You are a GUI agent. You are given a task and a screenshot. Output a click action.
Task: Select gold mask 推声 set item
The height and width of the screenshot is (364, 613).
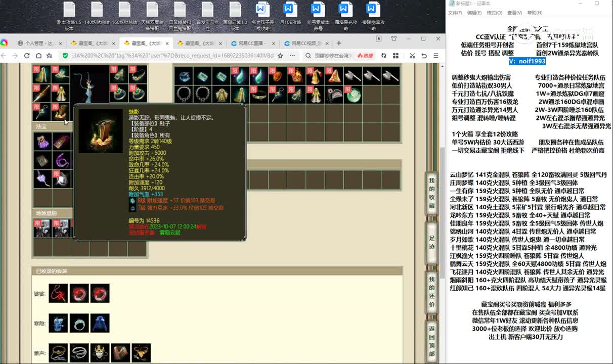click(x=100, y=353)
